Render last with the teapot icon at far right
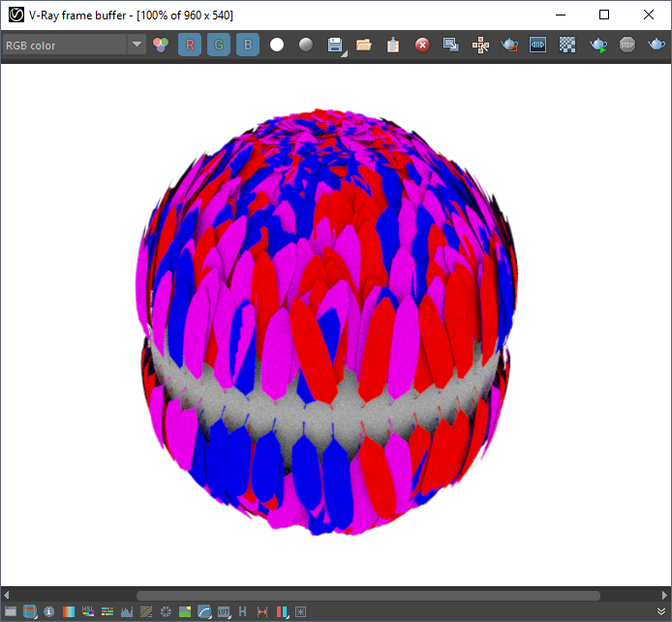The height and width of the screenshot is (622, 672). tap(657, 45)
